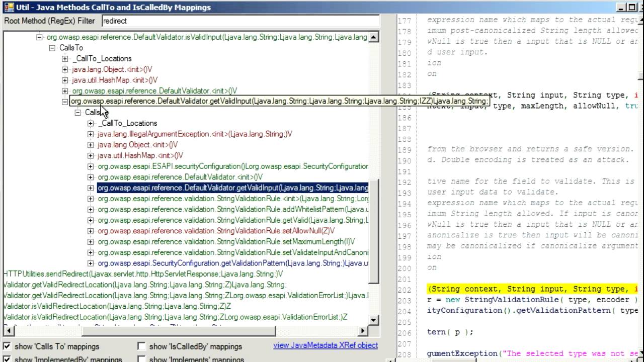Enable show 'Implements' mappings checkbox
This screenshot has width=644, height=362.
[142, 359]
